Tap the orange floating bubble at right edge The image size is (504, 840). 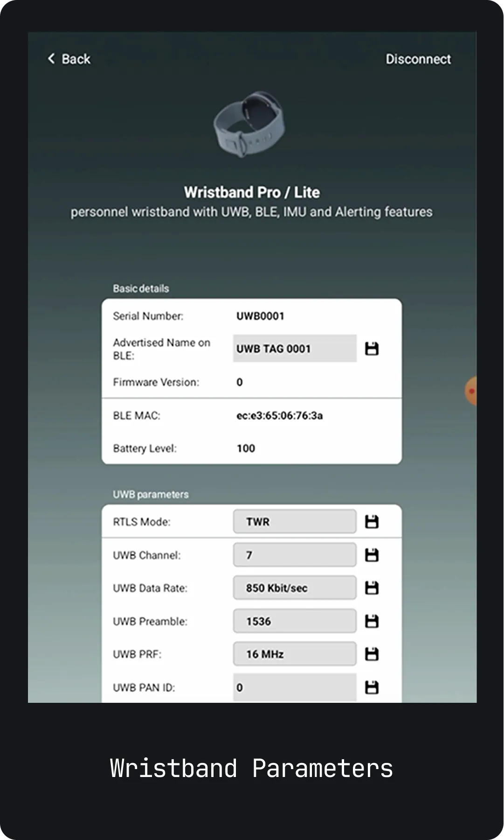pyautogui.click(x=471, y=391)
